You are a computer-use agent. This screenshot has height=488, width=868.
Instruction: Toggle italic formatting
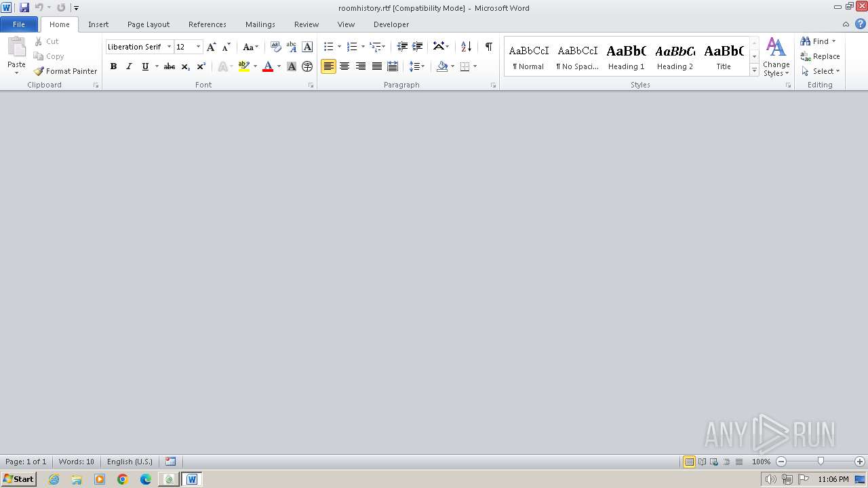(x=129, y=66)
